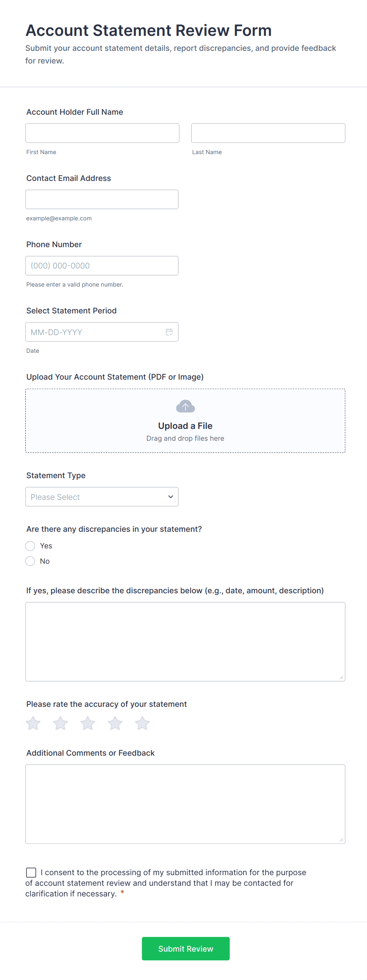Enable the consent to processing checkbox
Screen dimensions: 367x980
(x=31, y=872)
